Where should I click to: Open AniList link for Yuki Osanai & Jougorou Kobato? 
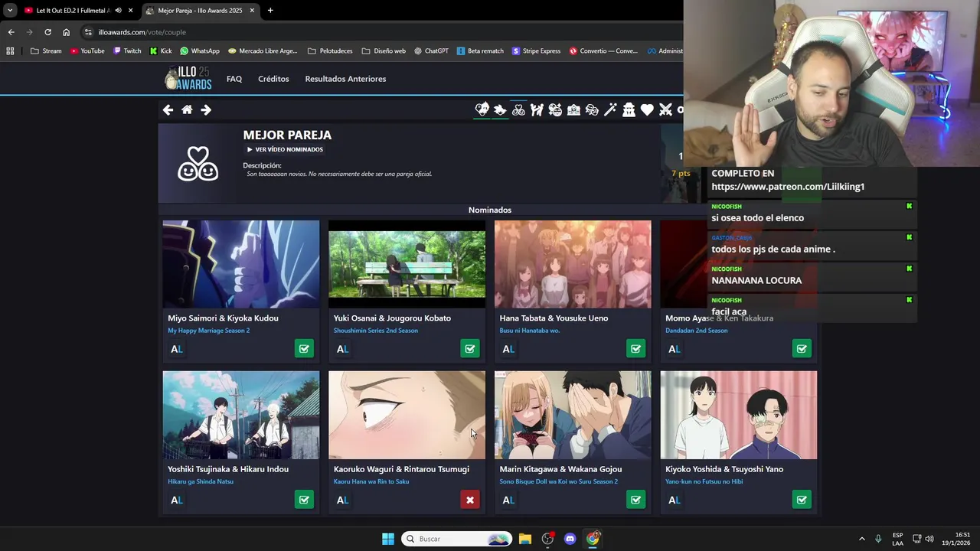tap(343, 349)
